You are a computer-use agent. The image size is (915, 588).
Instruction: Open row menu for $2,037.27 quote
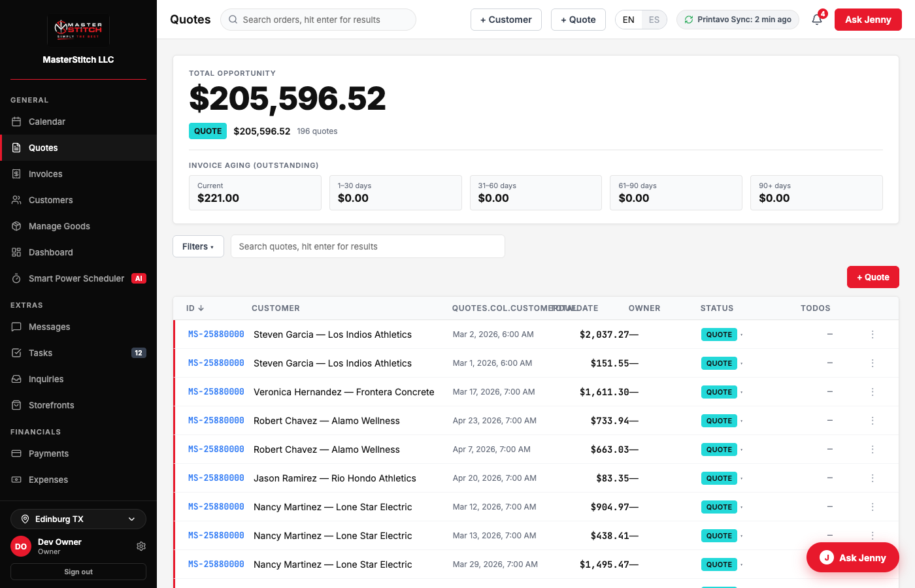coord(873,335)
